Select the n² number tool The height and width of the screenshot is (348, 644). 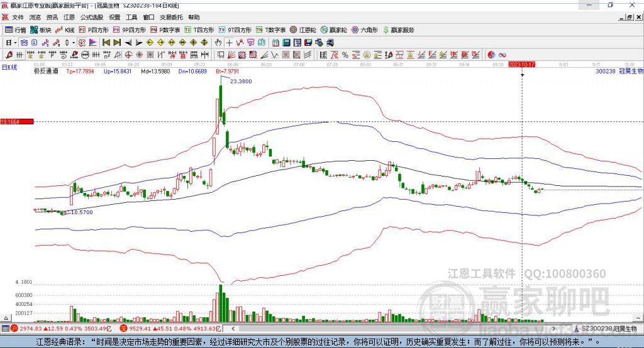click(107, 55)
